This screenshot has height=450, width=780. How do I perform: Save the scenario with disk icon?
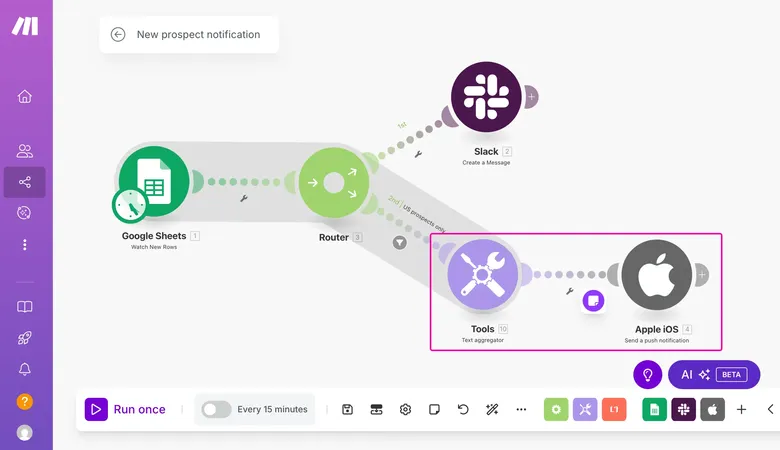coord(347,409)
